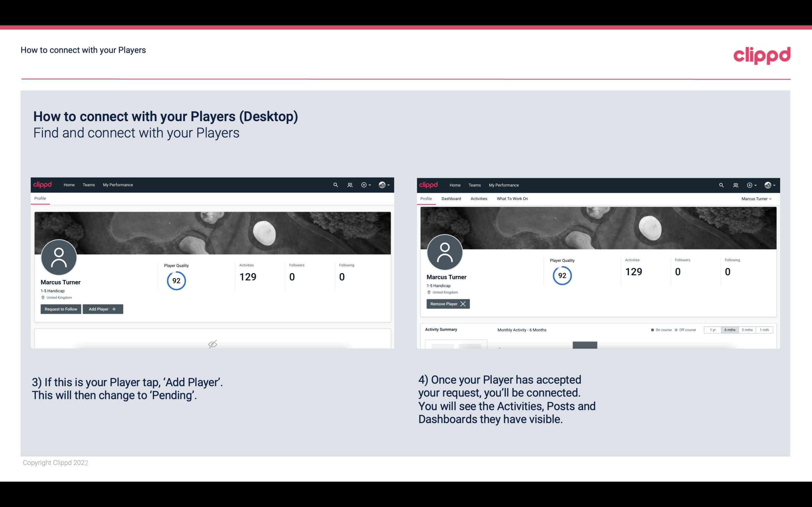
Task: Click the Clippd logo in right panel navbar
Action: (429, 184)
